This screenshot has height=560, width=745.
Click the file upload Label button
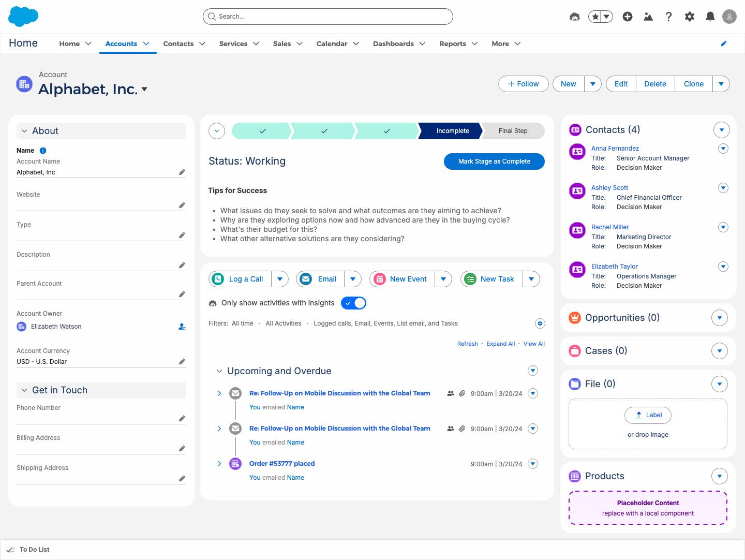tap(648, 415)
